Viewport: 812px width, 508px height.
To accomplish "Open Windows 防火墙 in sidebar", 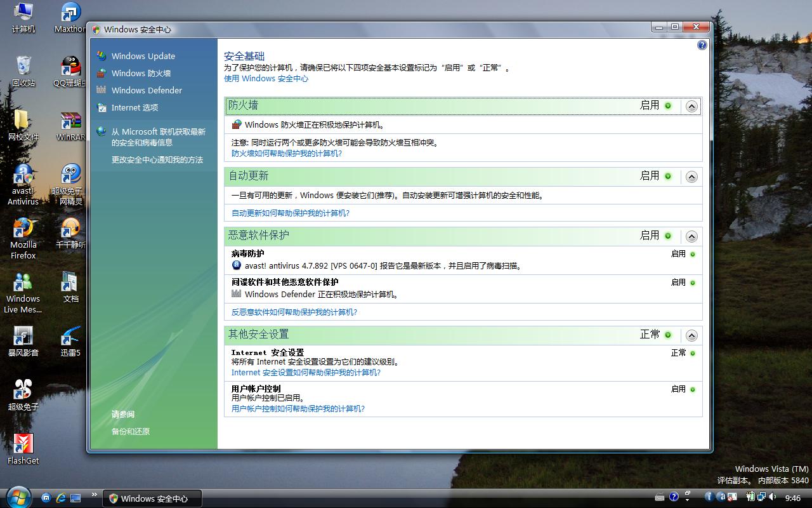I will point(141,73).
